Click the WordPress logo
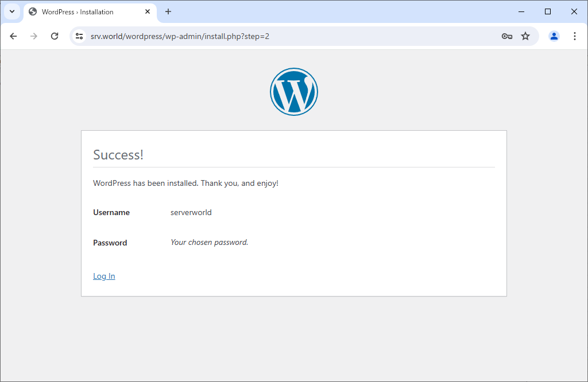 pyautogui.click(x=293, y=92)
